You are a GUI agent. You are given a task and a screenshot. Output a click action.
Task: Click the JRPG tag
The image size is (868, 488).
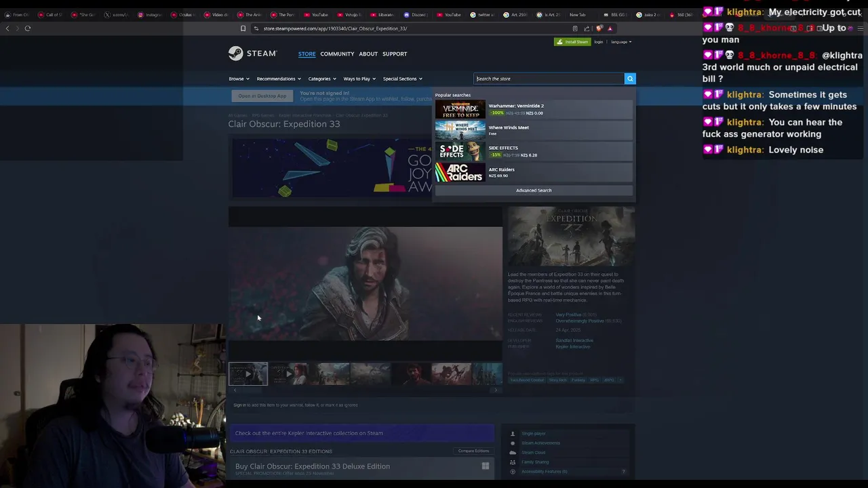coord(609,380)
